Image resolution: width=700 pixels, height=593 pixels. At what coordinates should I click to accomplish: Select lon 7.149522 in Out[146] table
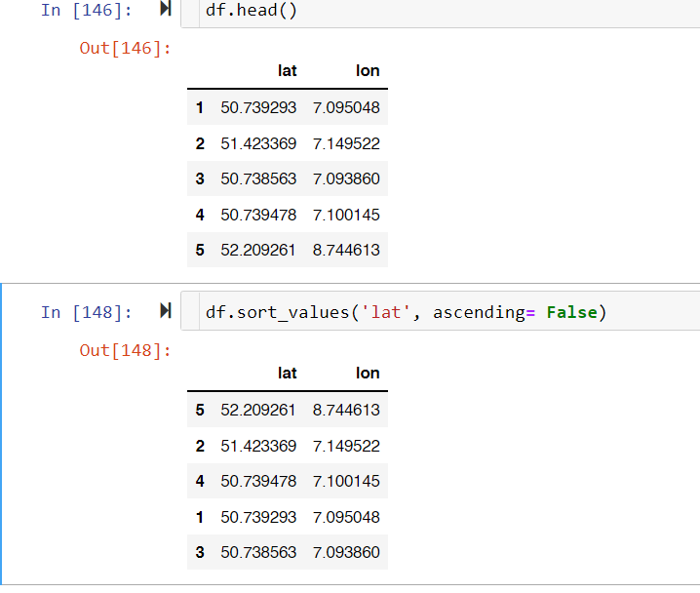pyautogui.click(x=346, y=143)
